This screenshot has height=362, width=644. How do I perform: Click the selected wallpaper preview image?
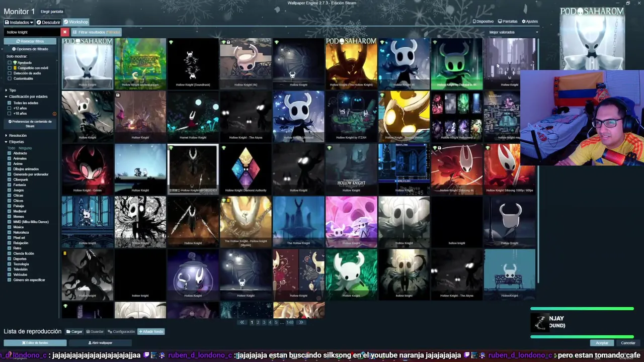(x=592, y=39)
